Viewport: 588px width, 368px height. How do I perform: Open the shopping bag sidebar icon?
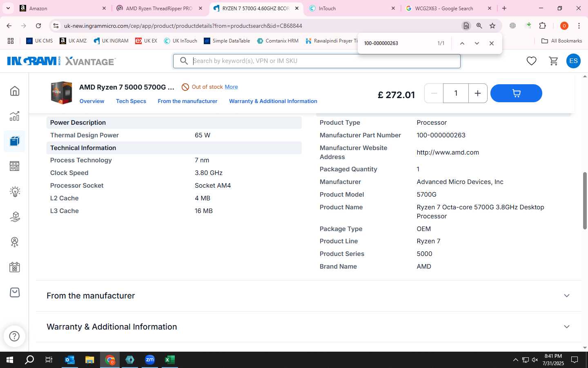pos(15,292)
